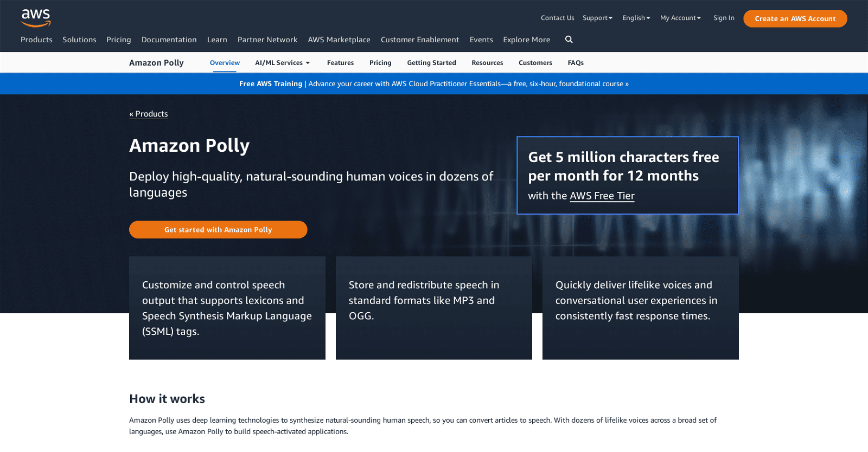The width and height of the screenshot is (868, 452).
Task: Click Create an AWS Account button
Action: pos(795,18)
